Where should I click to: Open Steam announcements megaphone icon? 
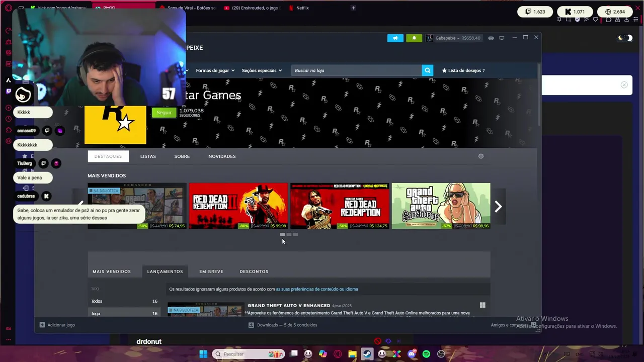395,38
